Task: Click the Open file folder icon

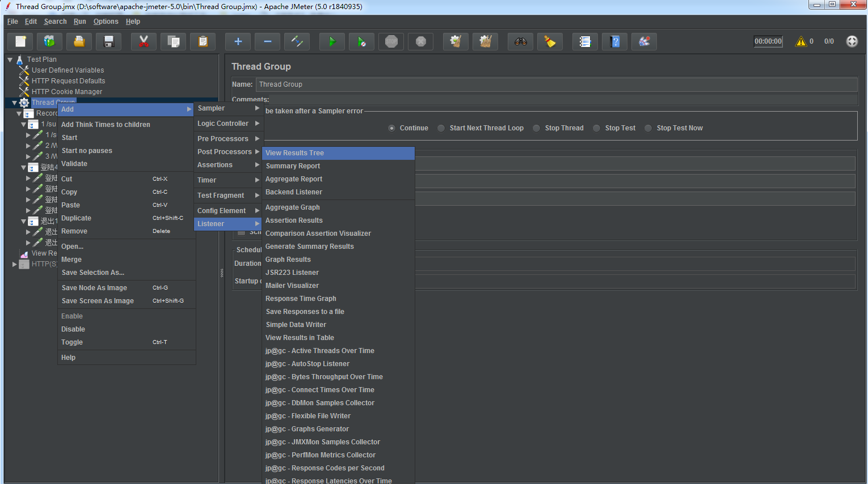Action: (x=79, y=41)
